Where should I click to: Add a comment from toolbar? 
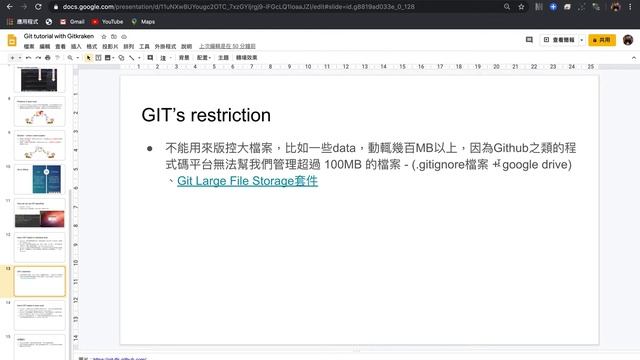tap(150, 58)
